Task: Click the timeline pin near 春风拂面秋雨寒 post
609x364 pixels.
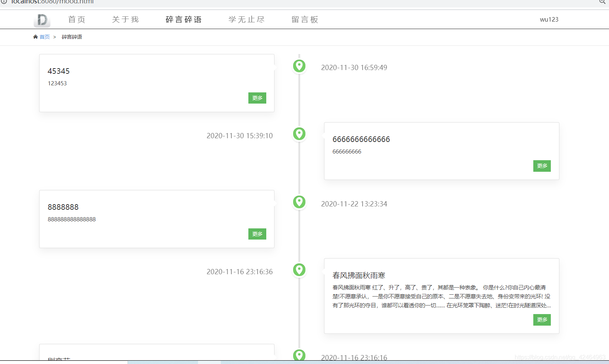Action: 299,270
